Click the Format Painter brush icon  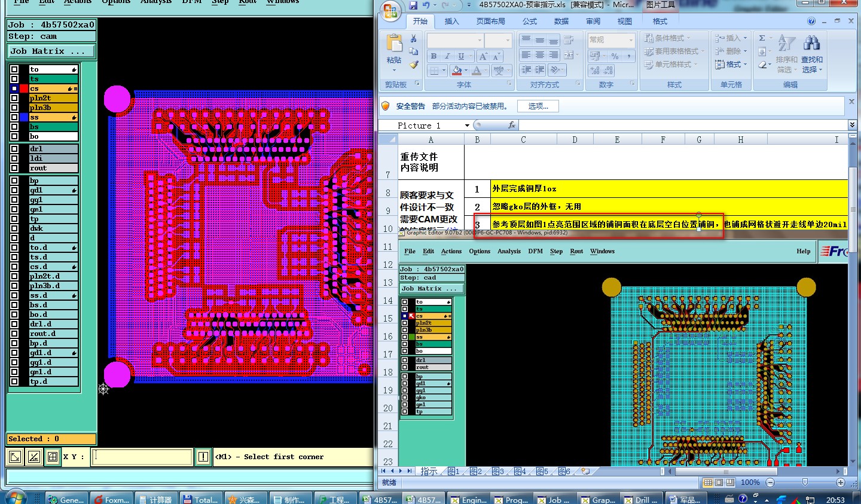[413, 65]
